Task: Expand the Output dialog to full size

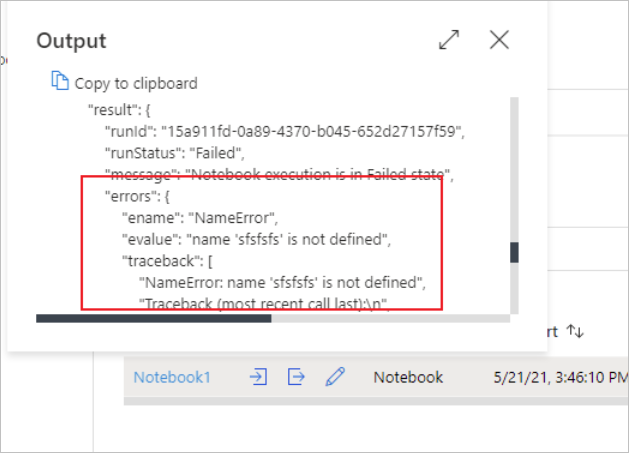Action: pos(449,40)
